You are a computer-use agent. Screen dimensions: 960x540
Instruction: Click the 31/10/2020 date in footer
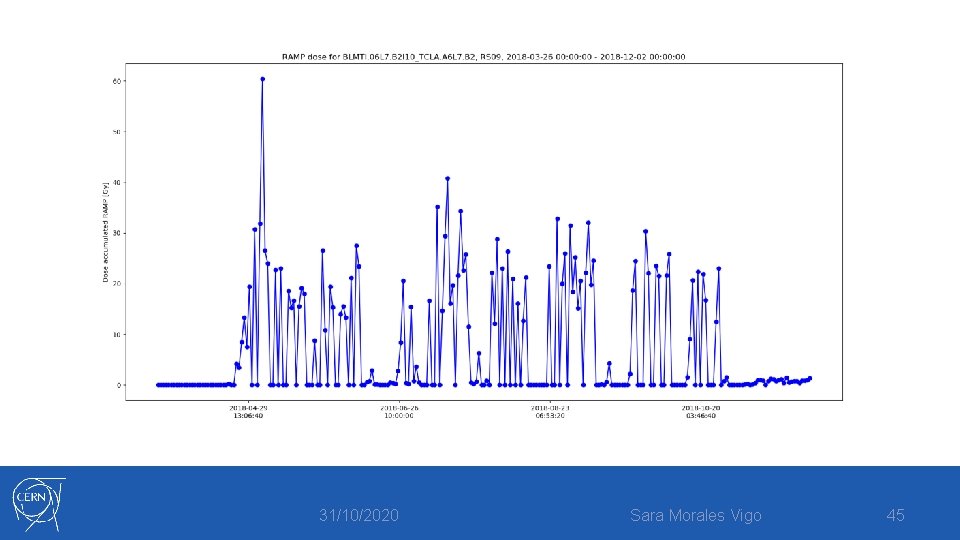pos(358,516)
